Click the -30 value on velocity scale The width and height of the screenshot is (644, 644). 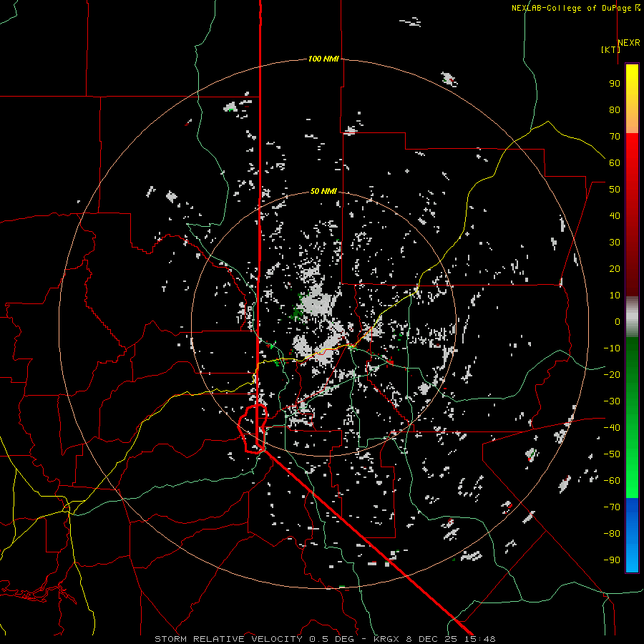tap(612, 401)
